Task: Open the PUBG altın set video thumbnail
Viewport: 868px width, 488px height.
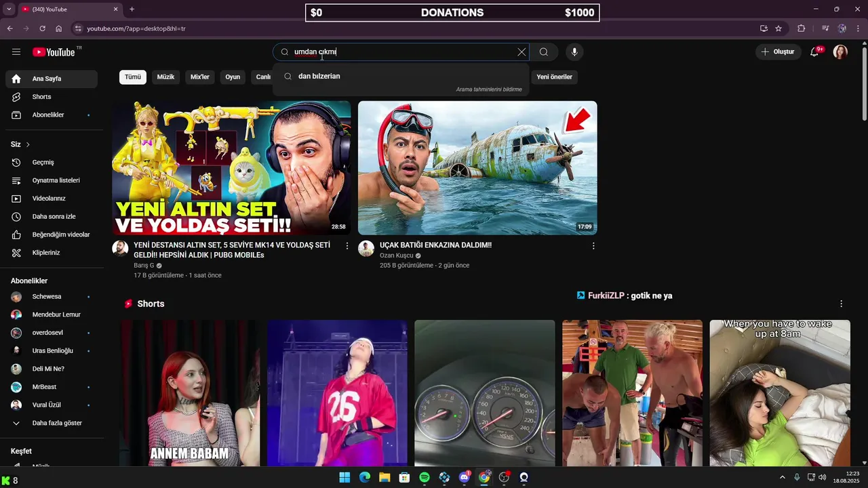Action: tap(231, 168)
